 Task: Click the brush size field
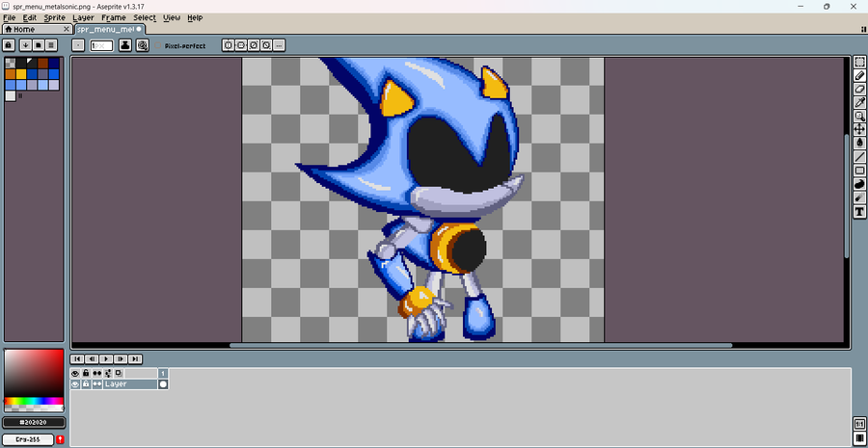tap(101, 45)
